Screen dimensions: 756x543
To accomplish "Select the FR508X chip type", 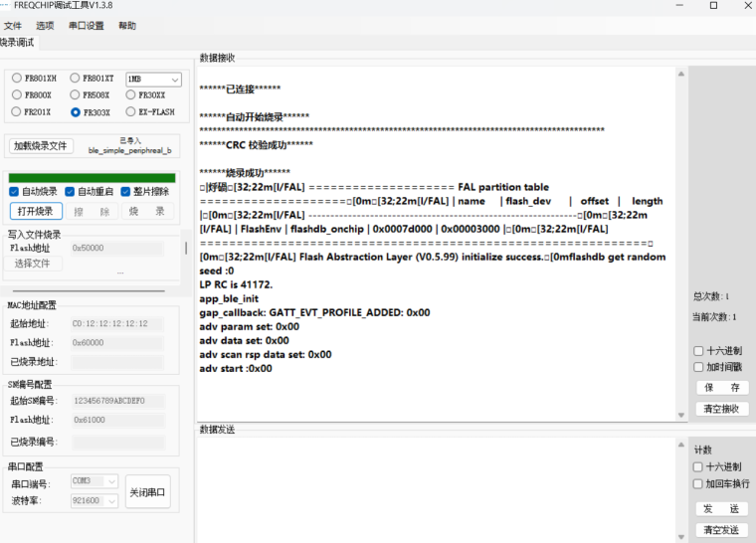I will coord(75,95).
